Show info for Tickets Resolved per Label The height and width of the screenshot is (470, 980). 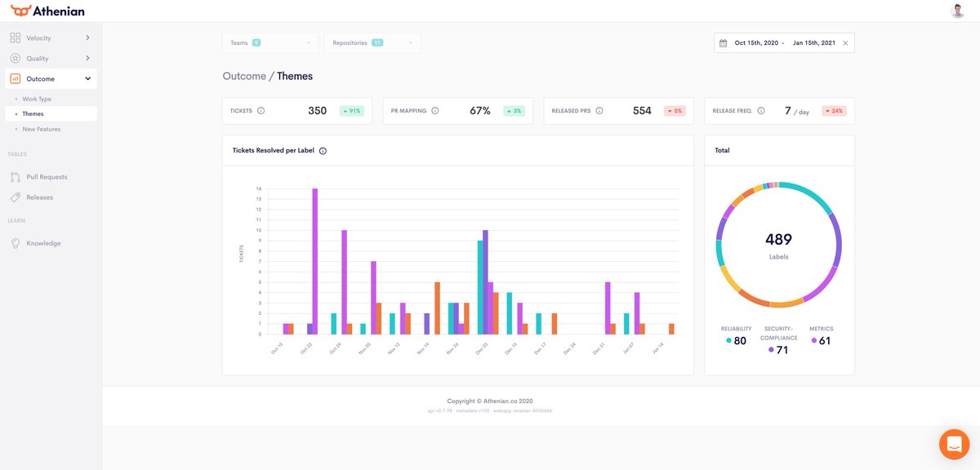(323, 151)
